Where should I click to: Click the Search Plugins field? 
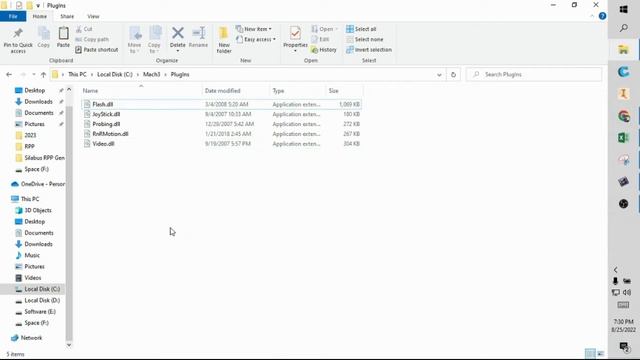[x=534, y=74]
